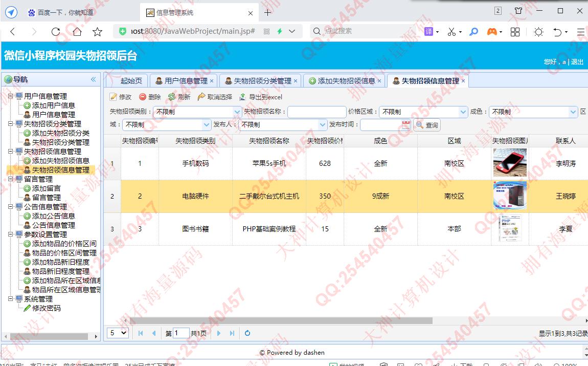Click the 失物招领名称 text input field
This screenshot has height=366, width=588.
coord(316,112)
